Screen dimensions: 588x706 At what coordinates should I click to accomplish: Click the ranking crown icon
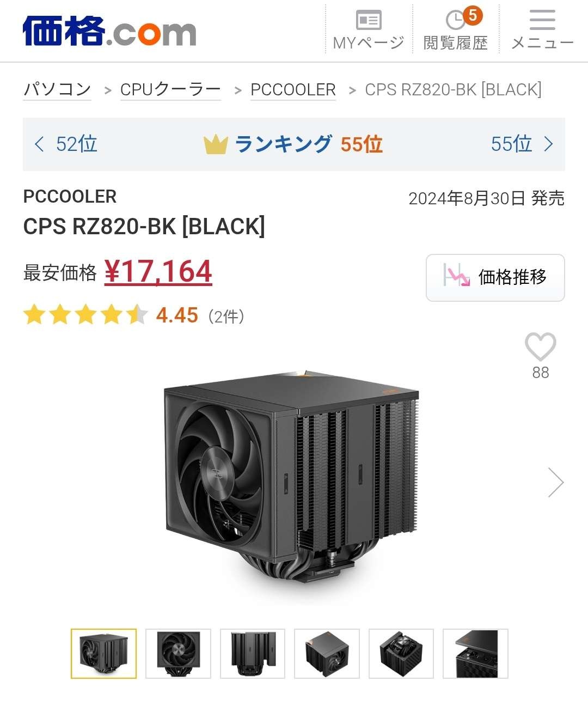215,145
